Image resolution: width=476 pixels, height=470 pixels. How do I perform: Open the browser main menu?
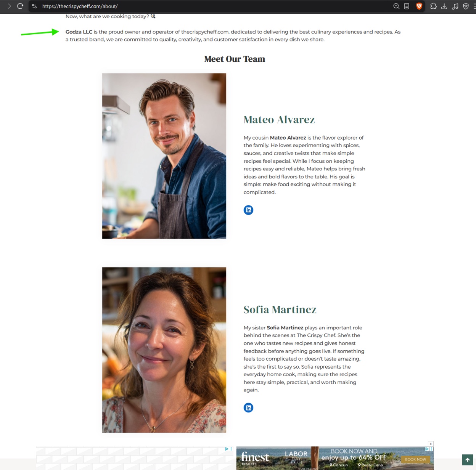click(474, 6)
